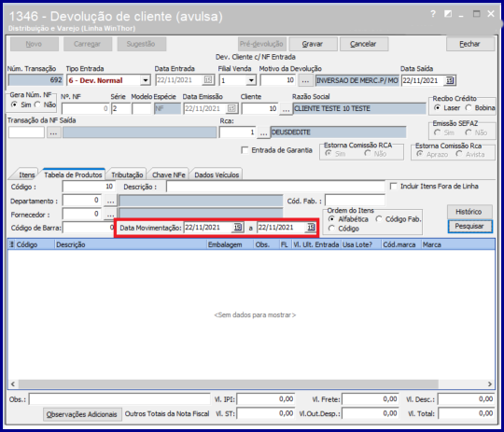The image size is (504, 432).
Task: Sort by Marca column header
Action: coord(458,244)
